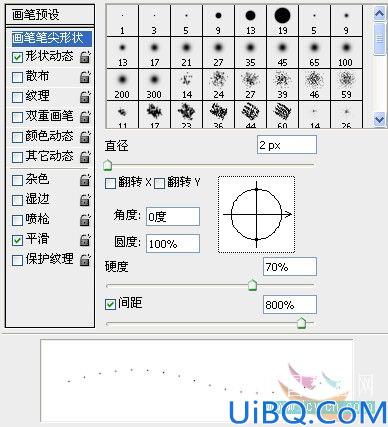
Task: Click the 硬度 slider handle
Action: coord(253,285)
